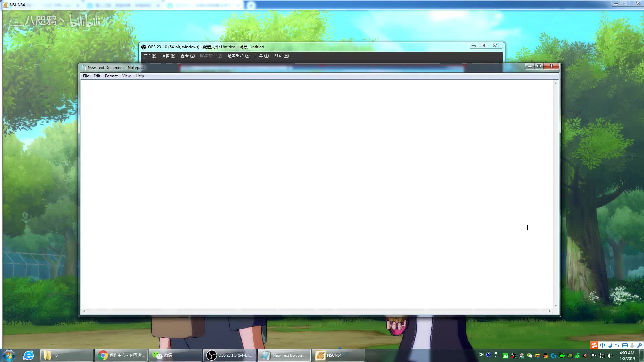Click QQ penguin tray icon
644x362 pixels.
(546, 356)
